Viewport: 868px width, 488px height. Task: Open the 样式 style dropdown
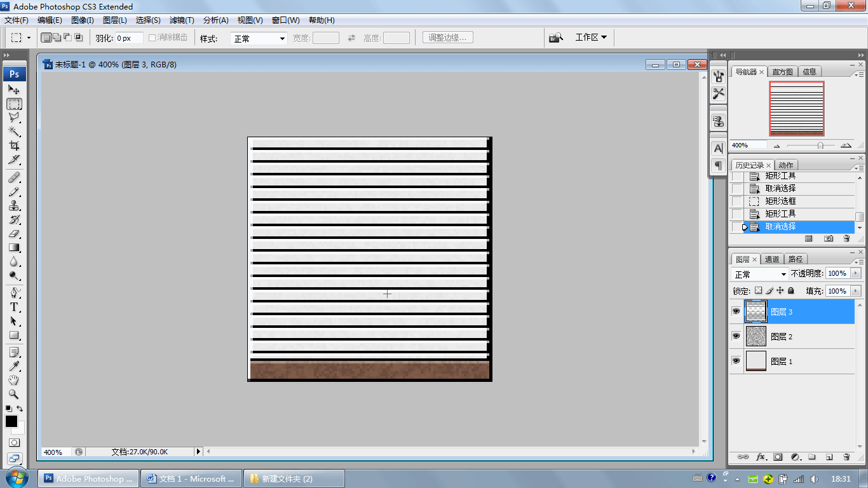259,39
